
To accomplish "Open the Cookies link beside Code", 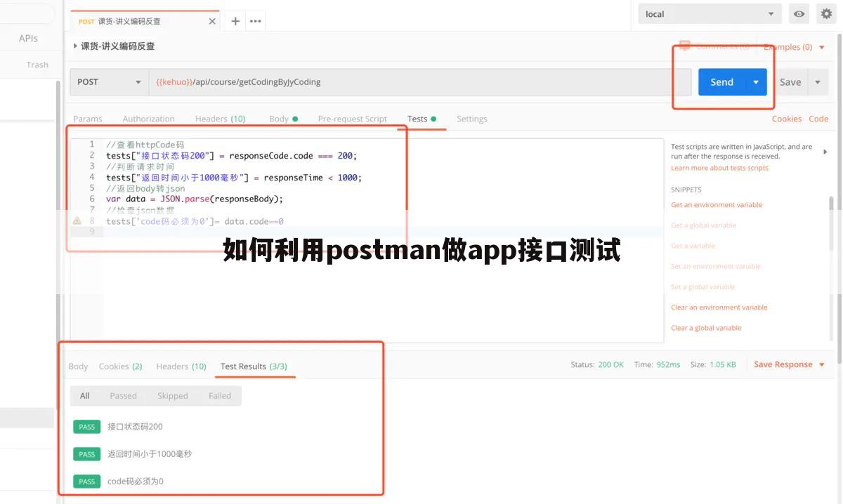I will click(x=787, y=119).
